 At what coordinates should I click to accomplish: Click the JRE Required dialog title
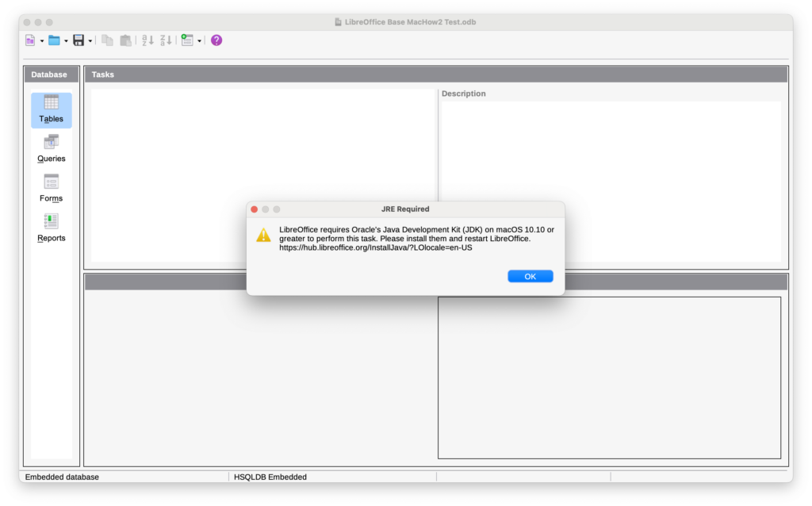405,209
